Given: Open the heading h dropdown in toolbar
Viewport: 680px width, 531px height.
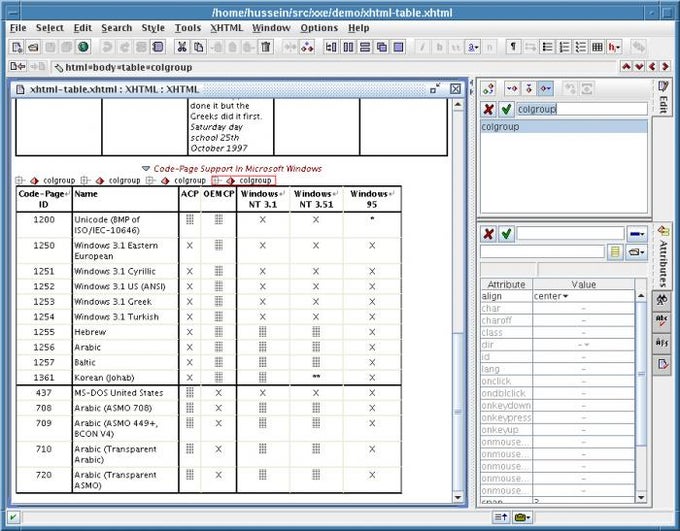Looking at the screenshot, I should 614,47.
